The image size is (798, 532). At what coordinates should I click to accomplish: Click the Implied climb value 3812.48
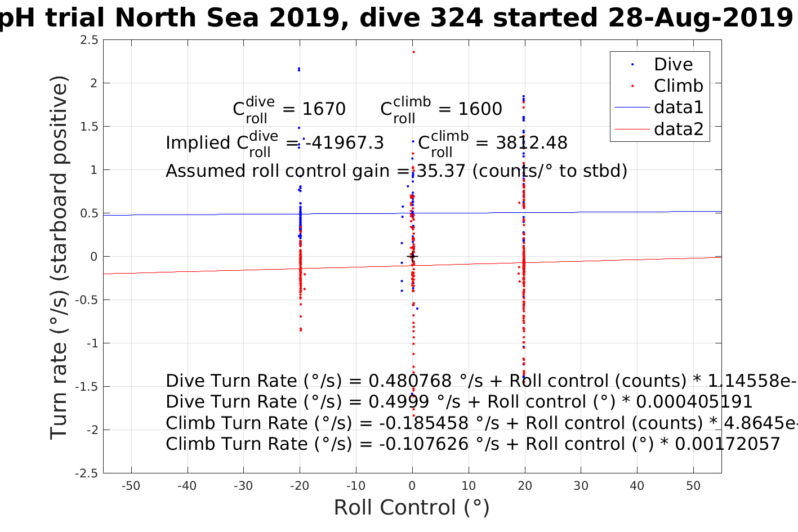pos(531,143)
